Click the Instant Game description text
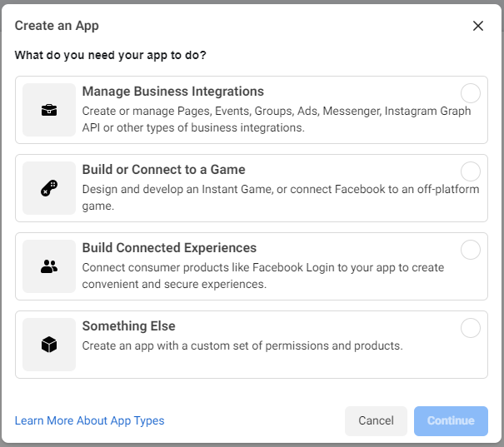 (x=280, y=197)
